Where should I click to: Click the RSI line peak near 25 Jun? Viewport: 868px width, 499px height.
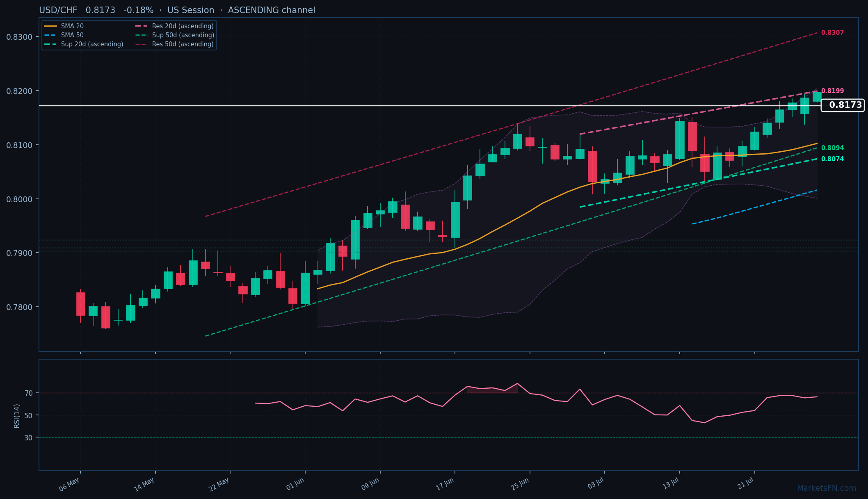517,384
